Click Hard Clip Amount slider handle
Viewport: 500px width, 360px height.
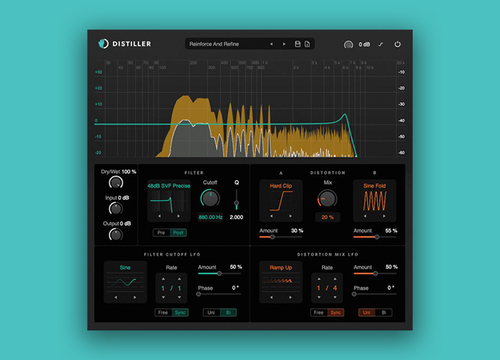coord(272,237)
